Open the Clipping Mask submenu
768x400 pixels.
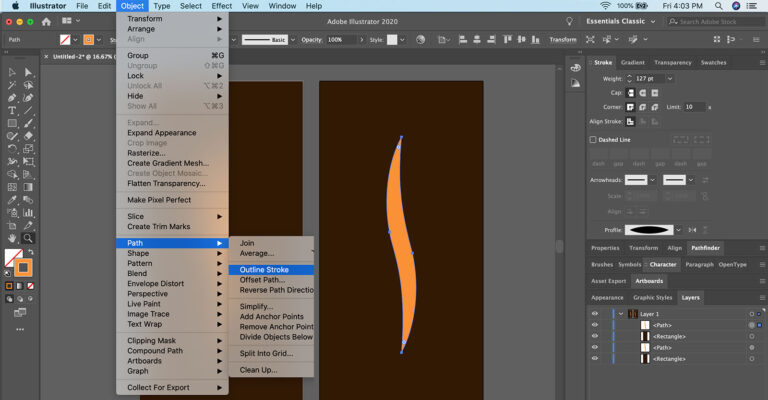pos(172,340)
